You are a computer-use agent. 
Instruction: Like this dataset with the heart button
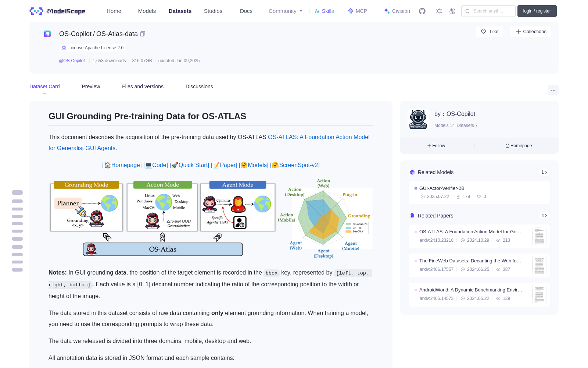[489, 32]
